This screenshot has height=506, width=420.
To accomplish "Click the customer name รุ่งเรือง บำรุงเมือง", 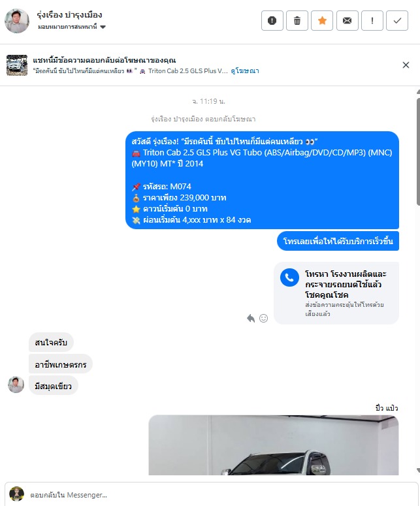I will [x=69, y=15].
